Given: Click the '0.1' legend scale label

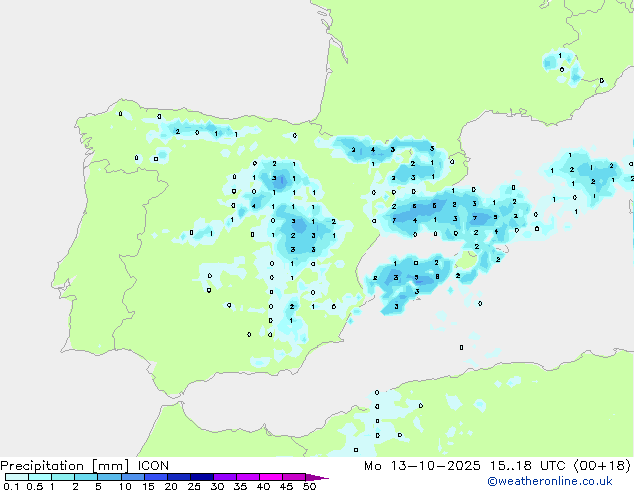Looking at the screenshot, I should pos(11,486).
